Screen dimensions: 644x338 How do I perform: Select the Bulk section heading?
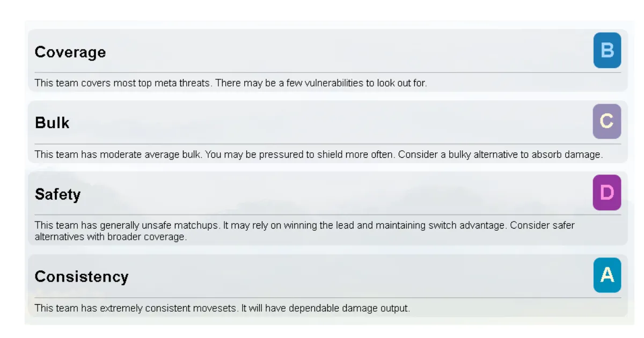coord(52,123)
